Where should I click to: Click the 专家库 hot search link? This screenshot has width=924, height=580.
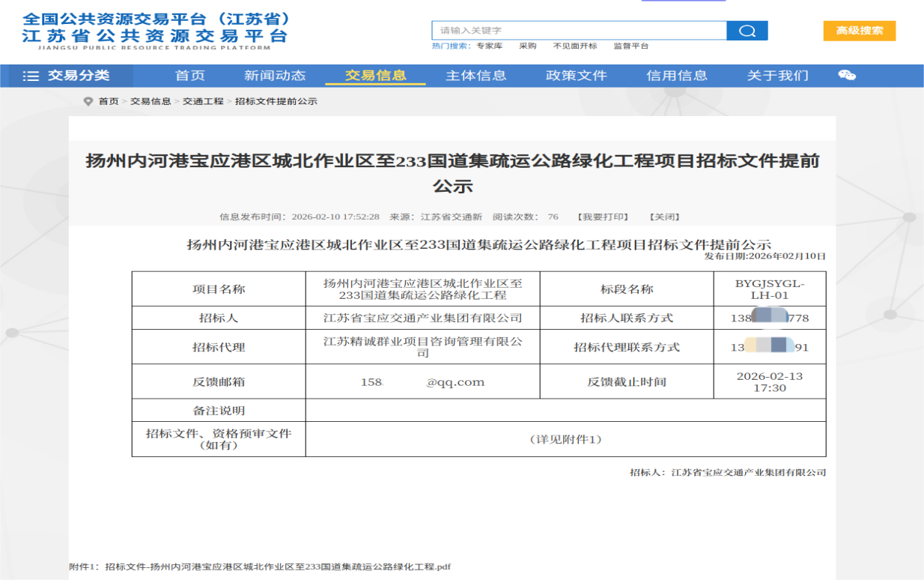coord(489,46)
